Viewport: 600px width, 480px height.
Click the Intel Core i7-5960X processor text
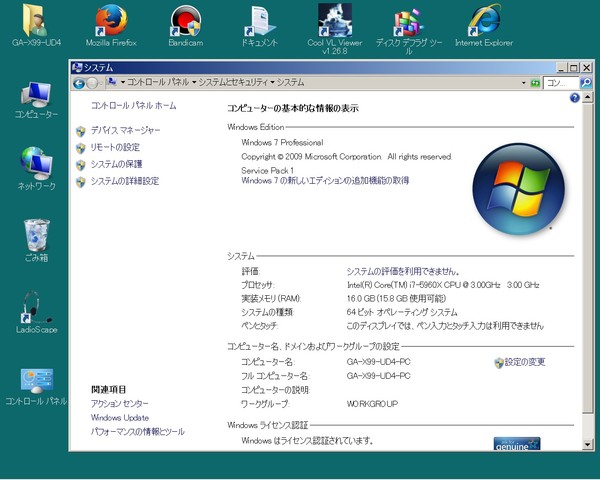click(443, 285)
